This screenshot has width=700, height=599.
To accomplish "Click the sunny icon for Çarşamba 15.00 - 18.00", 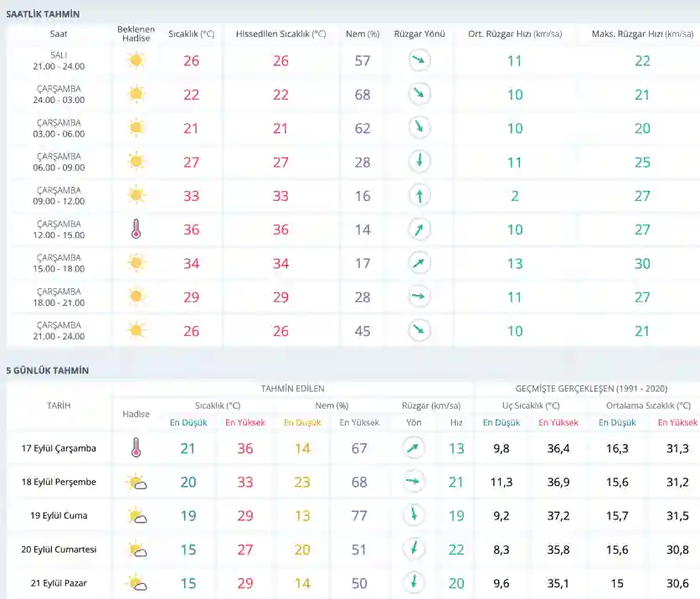I will [x=136, y=263].
